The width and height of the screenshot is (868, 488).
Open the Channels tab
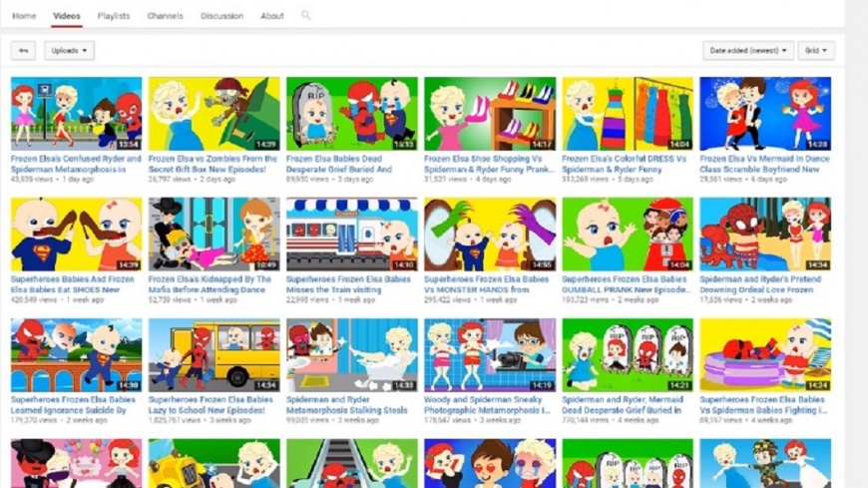165,16
